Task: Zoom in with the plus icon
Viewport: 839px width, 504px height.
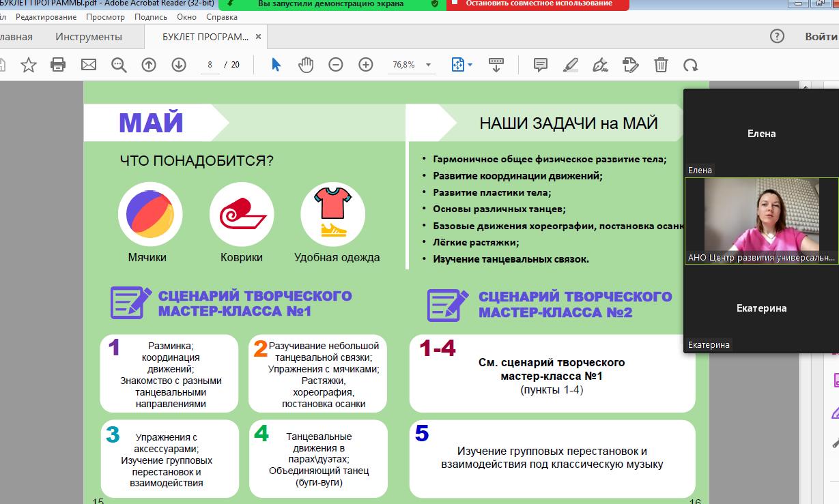Action: tap(366, 65)
